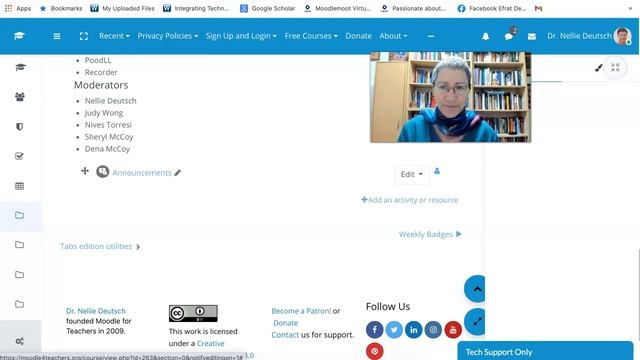Viewport: 640px width, 360px height.
Task: Open messaging chat bubble icon
Action: [x=509, y=36]
